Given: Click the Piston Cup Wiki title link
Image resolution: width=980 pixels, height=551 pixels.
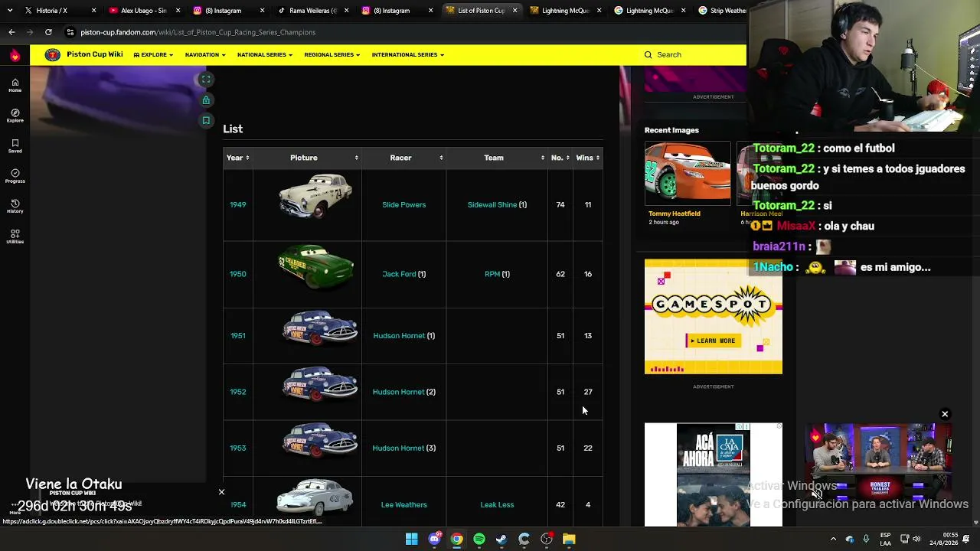Looking at the screenshot, I should coord(94,54).
